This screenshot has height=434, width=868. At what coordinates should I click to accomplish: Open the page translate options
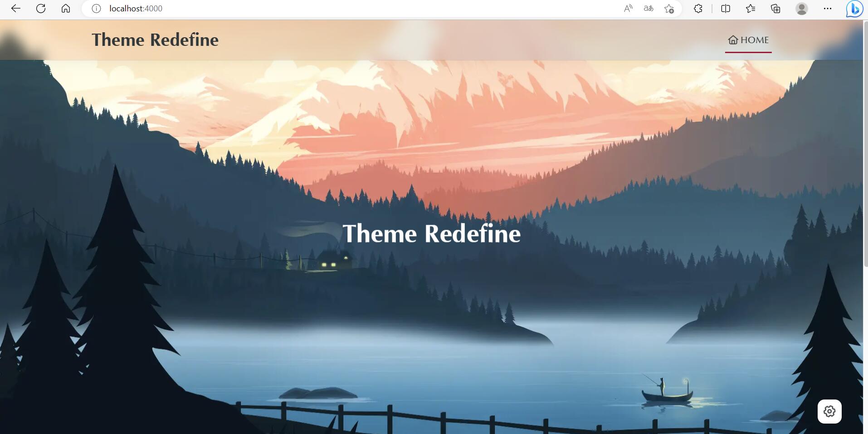pos(649,9)
